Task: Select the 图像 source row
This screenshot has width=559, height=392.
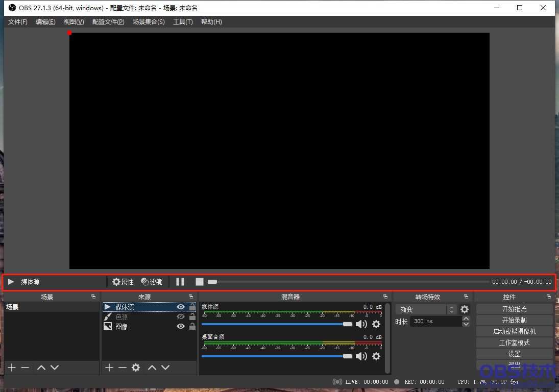Action: point(149,327)
